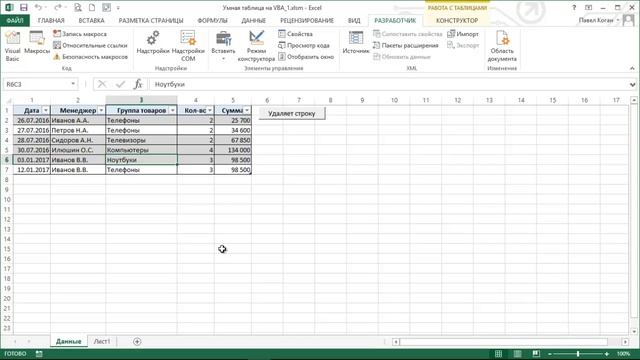
Task: Select cell with Ноутбуки
Action: (141, 160)
